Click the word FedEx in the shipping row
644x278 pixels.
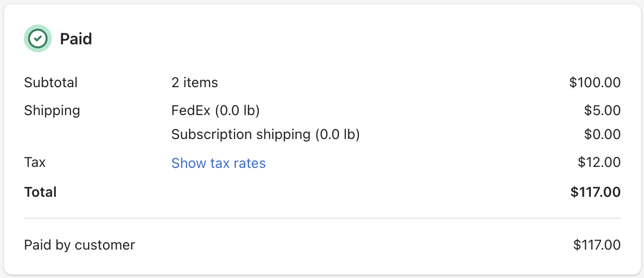point(192,110)
